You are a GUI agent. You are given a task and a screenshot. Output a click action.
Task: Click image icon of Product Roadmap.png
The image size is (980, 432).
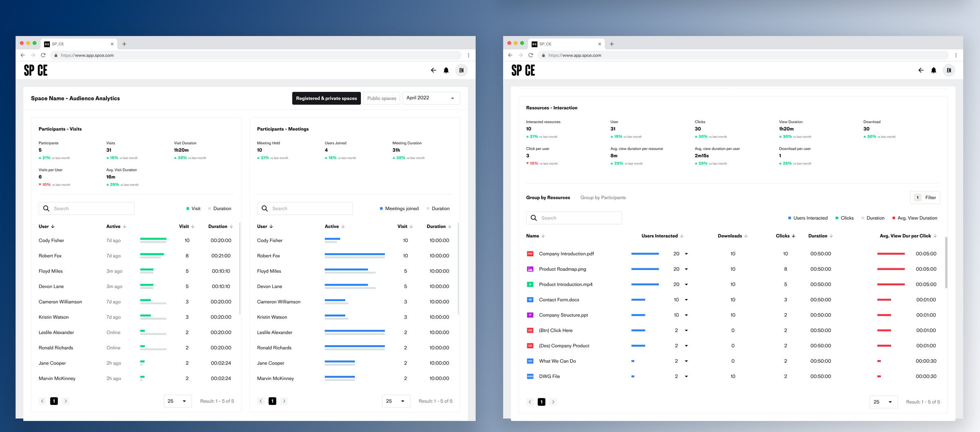coord(530,269)
